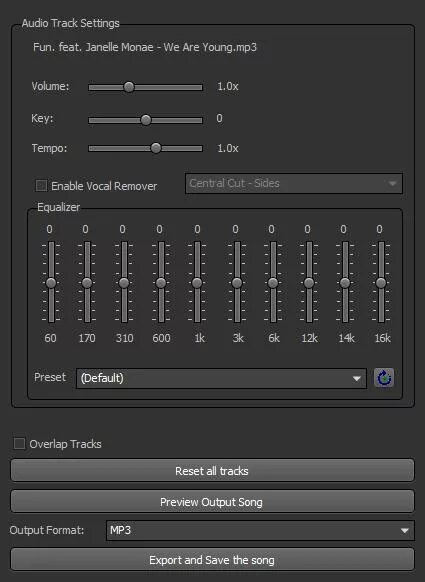This screenshot has width=425, height=582.
Task: Click the 6k equalizer band knob
Action: tap(273, 283)
